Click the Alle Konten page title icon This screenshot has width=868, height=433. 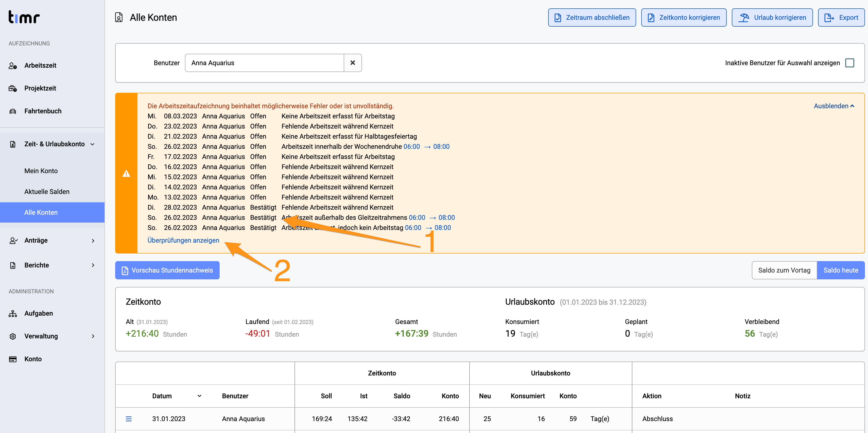[119, 17]
